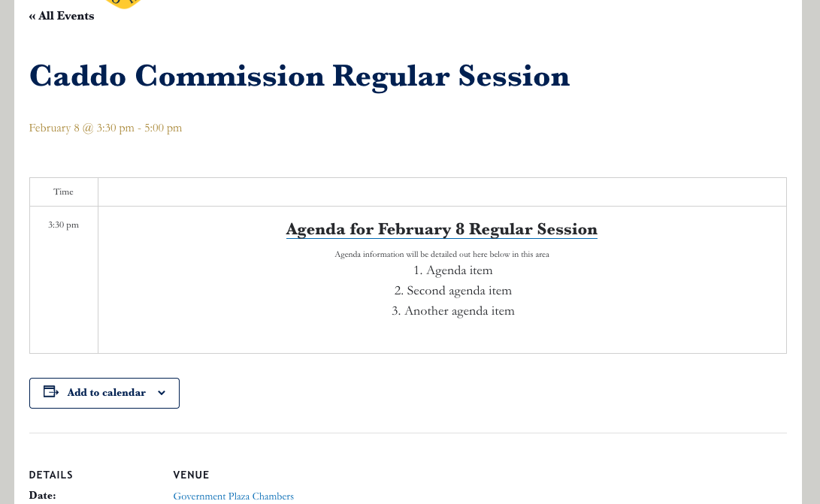Click the yellow logo at top

[124, 4]
